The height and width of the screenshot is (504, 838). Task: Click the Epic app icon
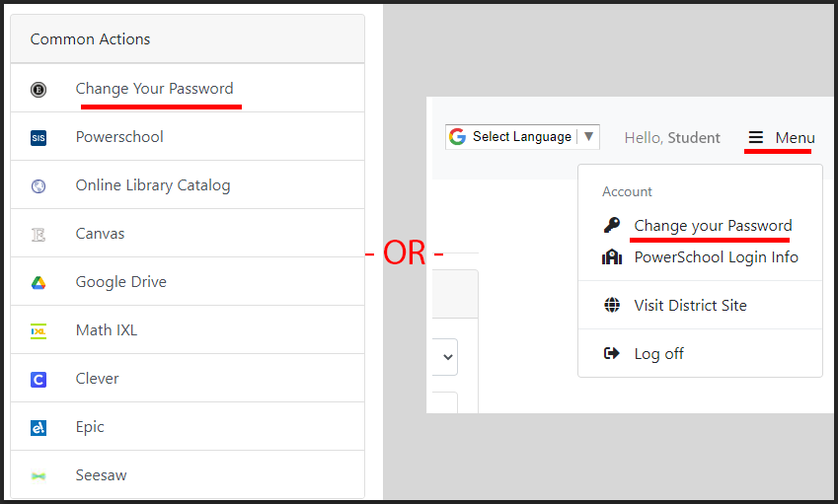point(38,428)
